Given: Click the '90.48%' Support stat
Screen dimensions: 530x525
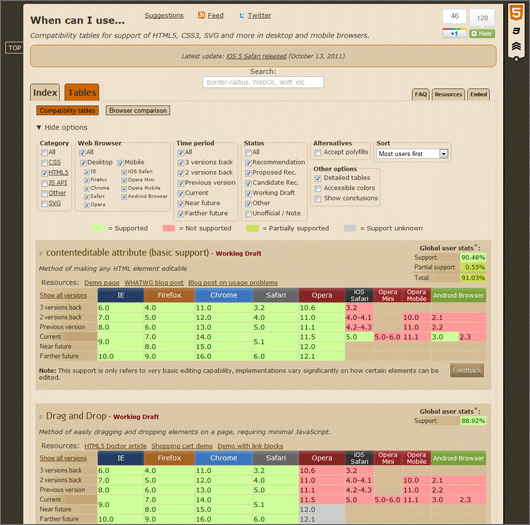Looking at the screenshot, I should [473, 258].
